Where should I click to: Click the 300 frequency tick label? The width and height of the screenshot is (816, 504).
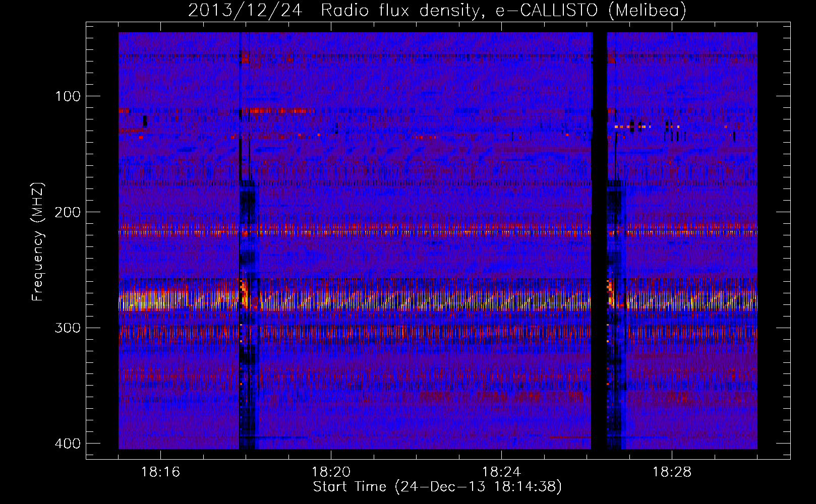[68, 328]
